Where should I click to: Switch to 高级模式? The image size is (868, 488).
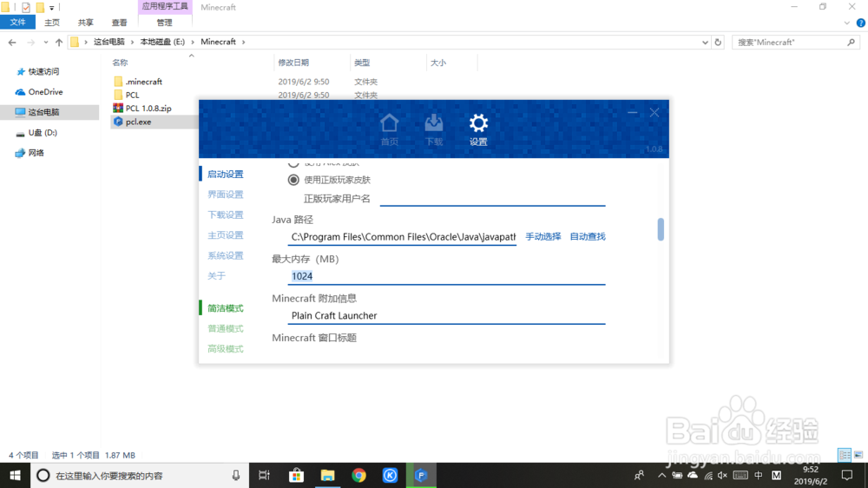(x=226, y=348)
